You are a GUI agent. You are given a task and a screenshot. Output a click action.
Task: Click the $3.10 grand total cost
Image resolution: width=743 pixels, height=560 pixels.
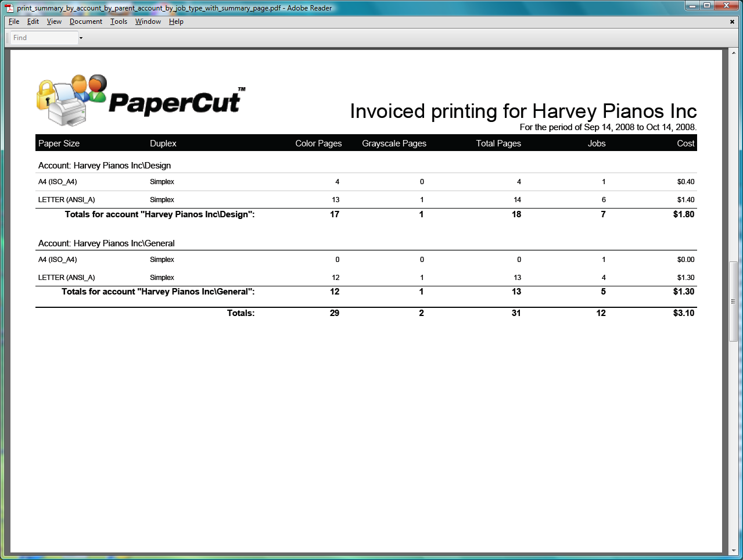click(684, 313)
